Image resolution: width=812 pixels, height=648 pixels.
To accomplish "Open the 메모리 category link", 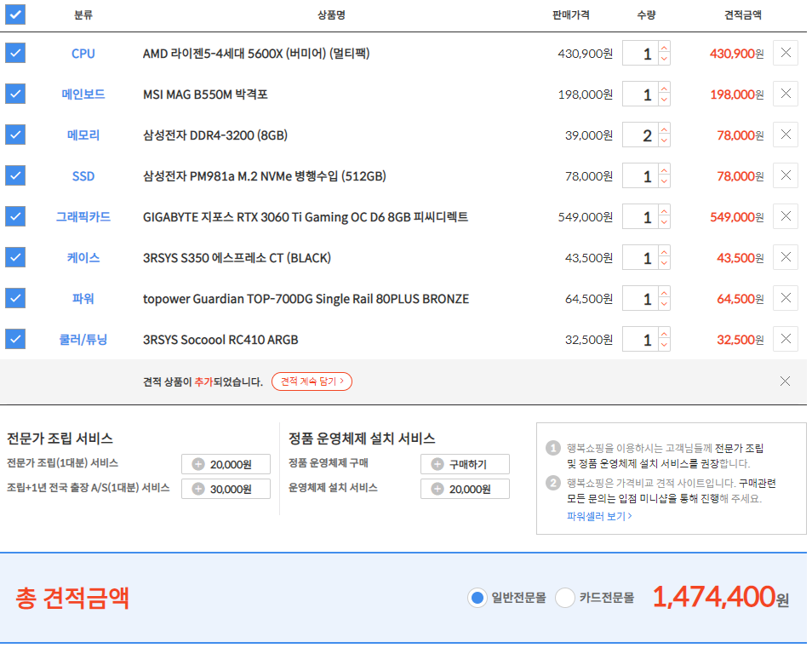I will (x=83, y=135).
